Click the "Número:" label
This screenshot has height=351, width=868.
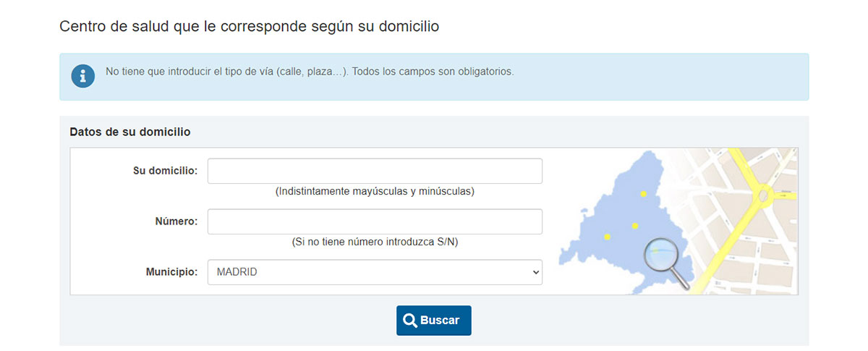176,221
